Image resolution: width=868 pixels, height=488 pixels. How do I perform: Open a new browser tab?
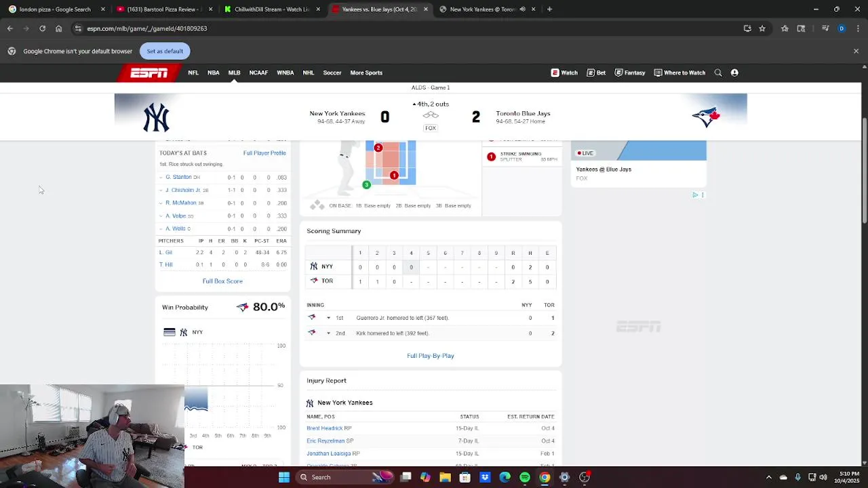coord(549,9)
